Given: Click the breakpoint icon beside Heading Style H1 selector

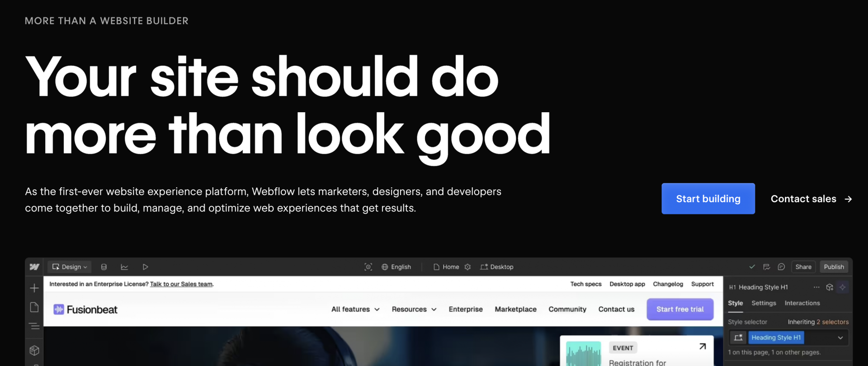Looking at the screenshot, I should (738, 337).
